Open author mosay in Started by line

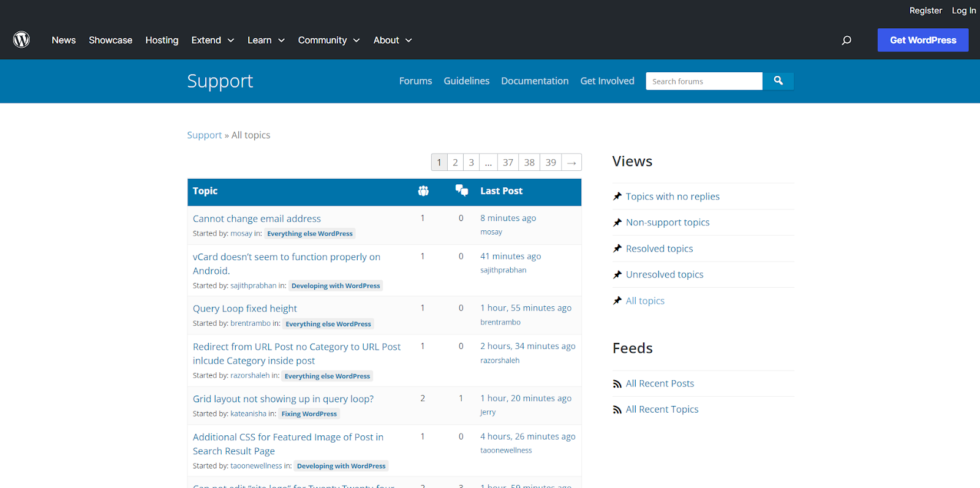tap(241, 233)
